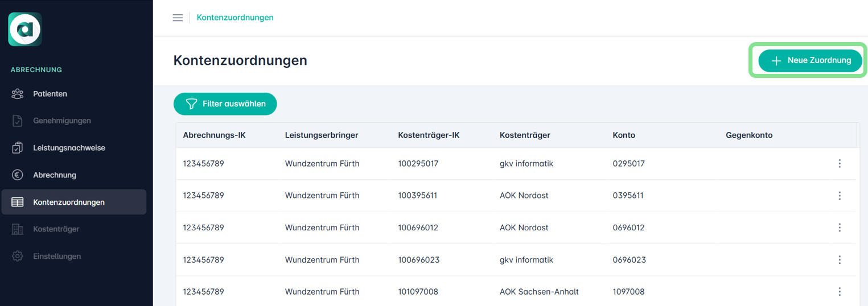The width and height of the screenshot is (868, 306).
Task: Click the Kostenträger building icon
Action: (x=18, y=229)
